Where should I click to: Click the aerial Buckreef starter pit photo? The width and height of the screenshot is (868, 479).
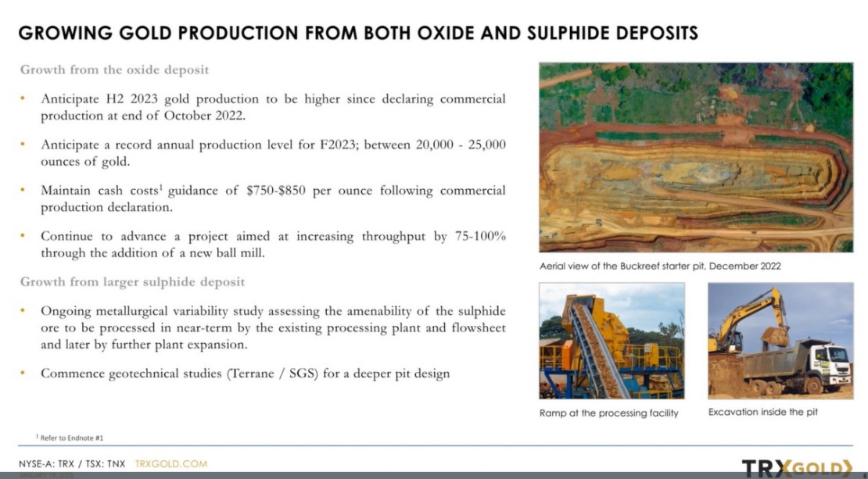[696, 158]
